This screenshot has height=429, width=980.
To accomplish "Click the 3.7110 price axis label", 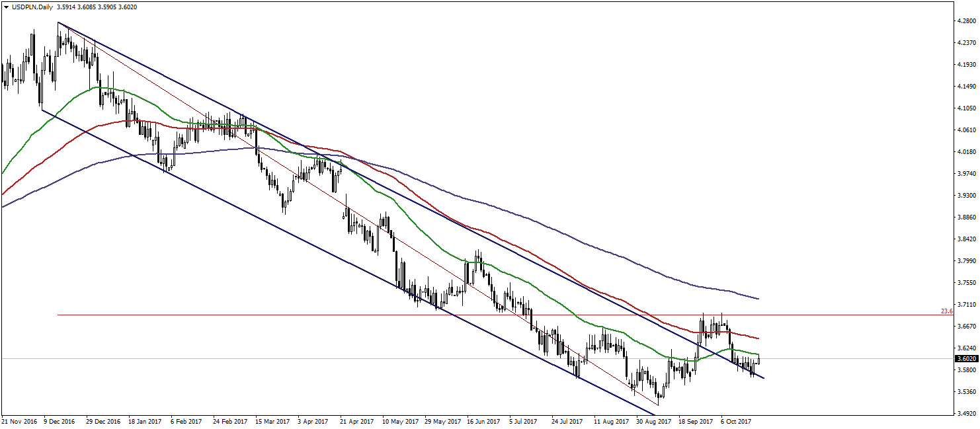I will [966, 305].
